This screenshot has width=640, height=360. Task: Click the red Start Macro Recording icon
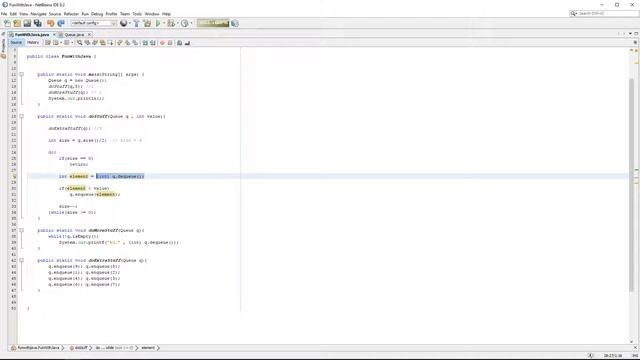[x=162, y=42]
